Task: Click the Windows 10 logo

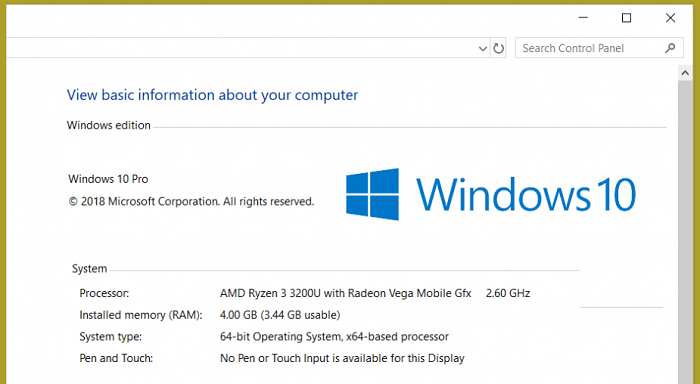Action: (491, 194)
